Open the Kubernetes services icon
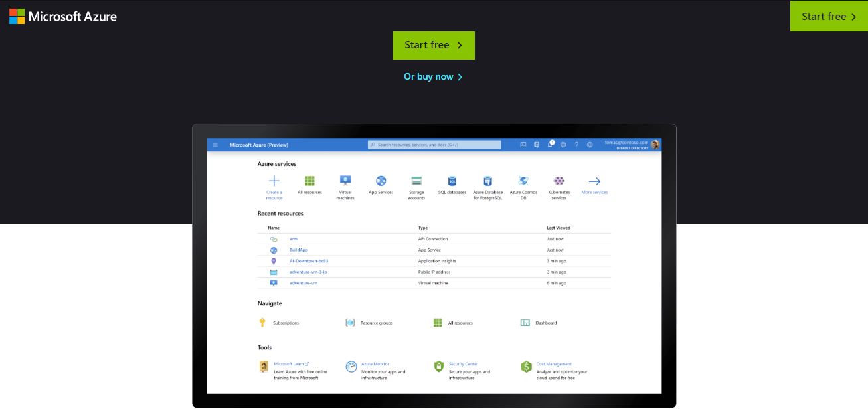The image size is (868, 417). click(x=559, y=181)
